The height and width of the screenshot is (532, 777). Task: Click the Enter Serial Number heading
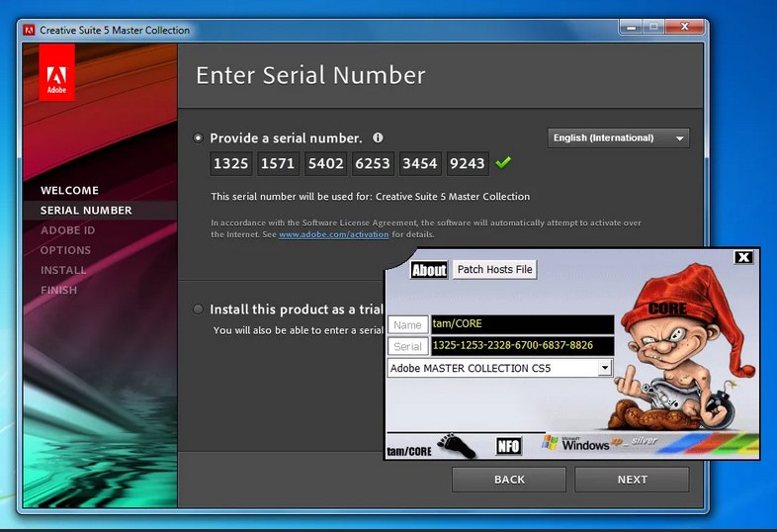pos(310,75)
